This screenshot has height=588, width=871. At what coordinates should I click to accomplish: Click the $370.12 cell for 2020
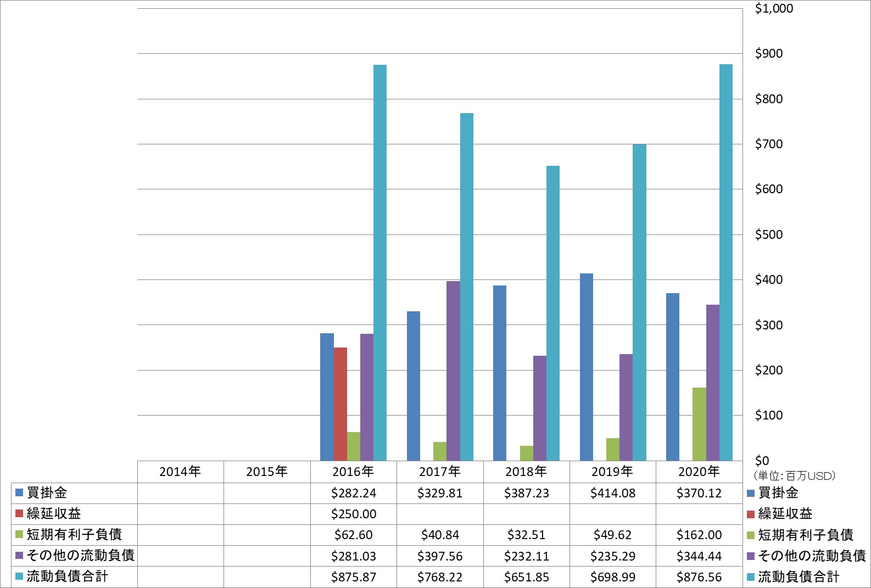coord(699,493)
